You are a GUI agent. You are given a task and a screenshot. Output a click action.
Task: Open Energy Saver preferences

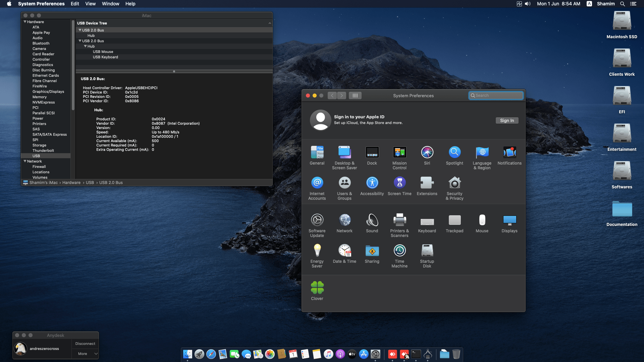(317, 256)
